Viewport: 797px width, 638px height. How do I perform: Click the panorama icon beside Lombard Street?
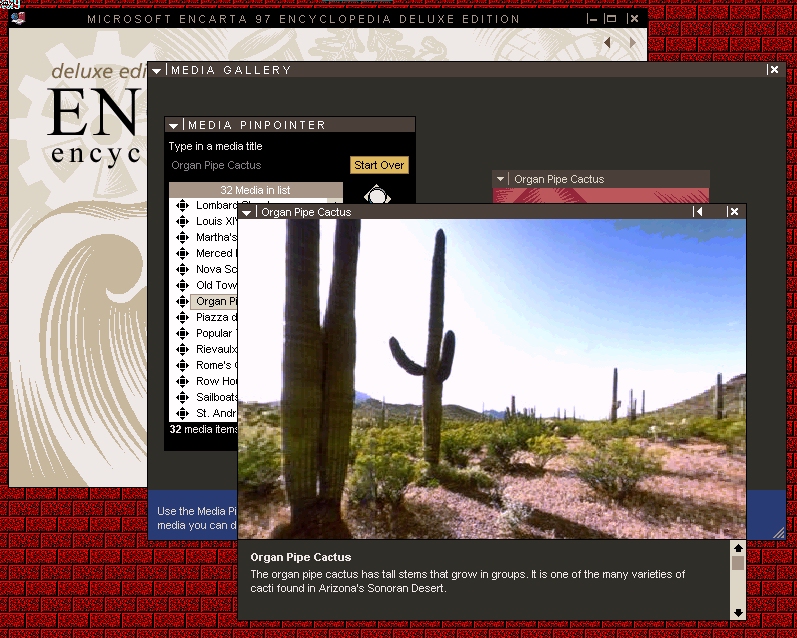[x=182, y=206]
